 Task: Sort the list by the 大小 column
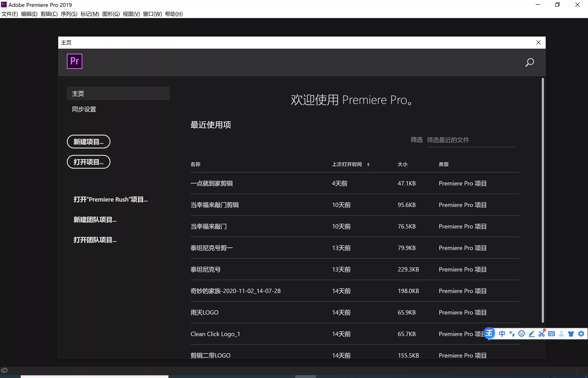tap(402, 164)
